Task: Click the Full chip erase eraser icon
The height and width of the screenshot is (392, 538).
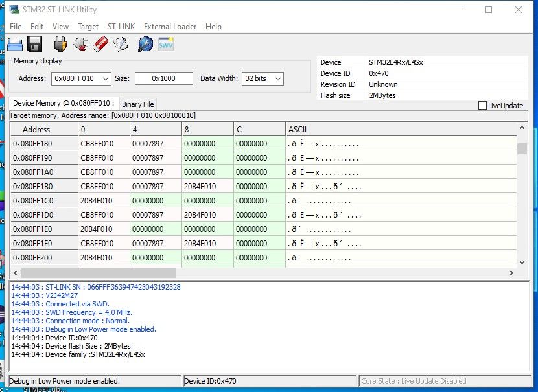Action: tap(100, 44)
